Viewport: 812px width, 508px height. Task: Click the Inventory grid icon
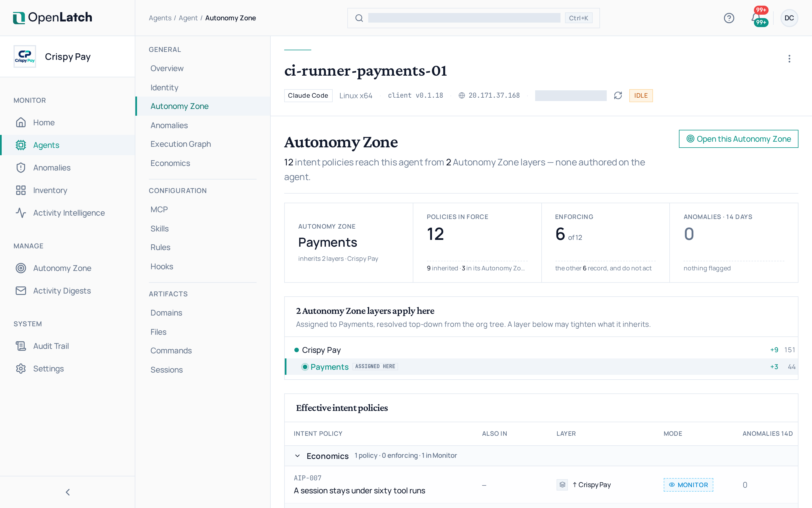(21, 190)
